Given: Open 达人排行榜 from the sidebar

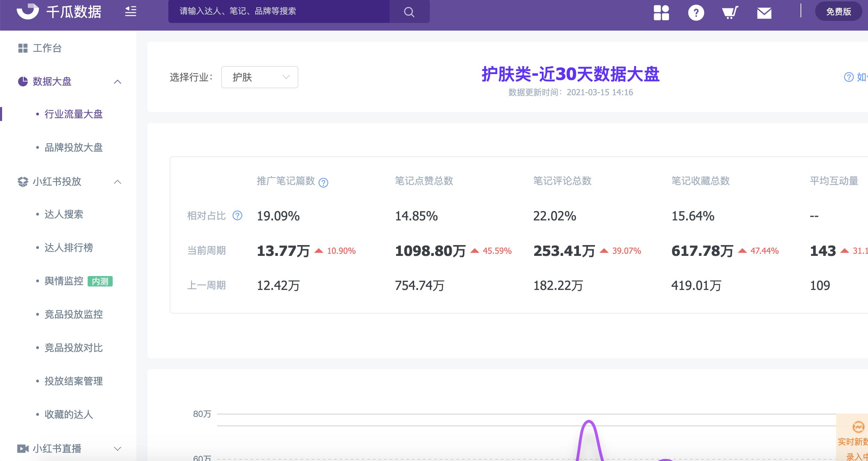Looking at the screenshot, I should (x=69, y=248).
